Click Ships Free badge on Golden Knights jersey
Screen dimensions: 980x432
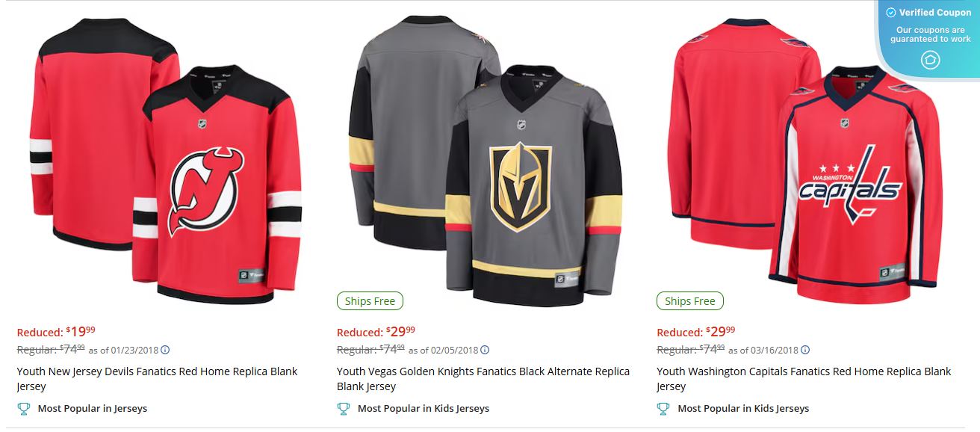370,300
